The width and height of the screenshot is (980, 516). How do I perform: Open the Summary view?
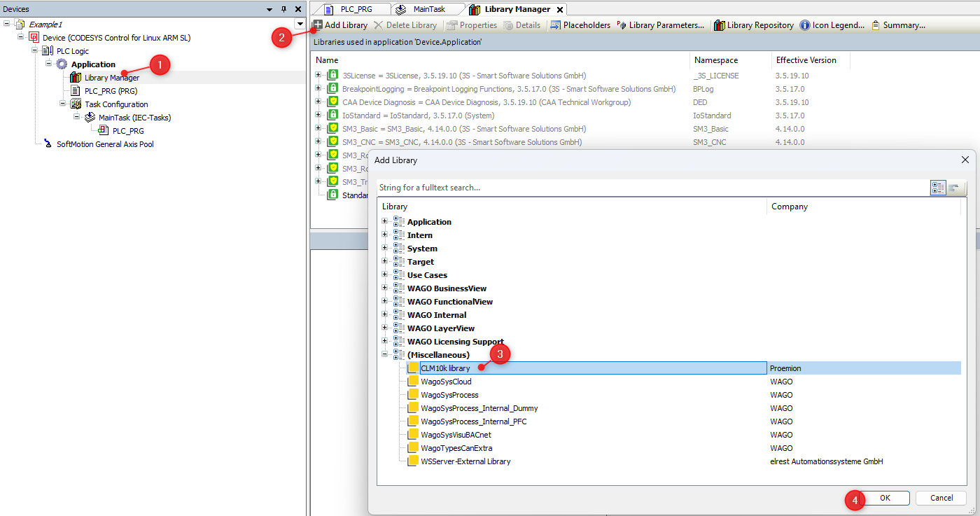898,25
